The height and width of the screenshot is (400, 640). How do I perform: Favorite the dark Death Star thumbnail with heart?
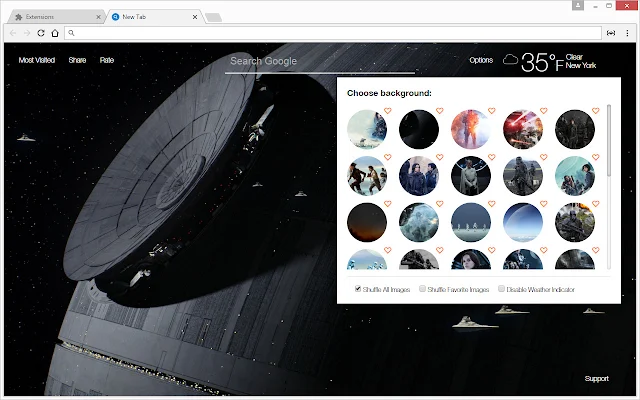(x=439, y=111)
